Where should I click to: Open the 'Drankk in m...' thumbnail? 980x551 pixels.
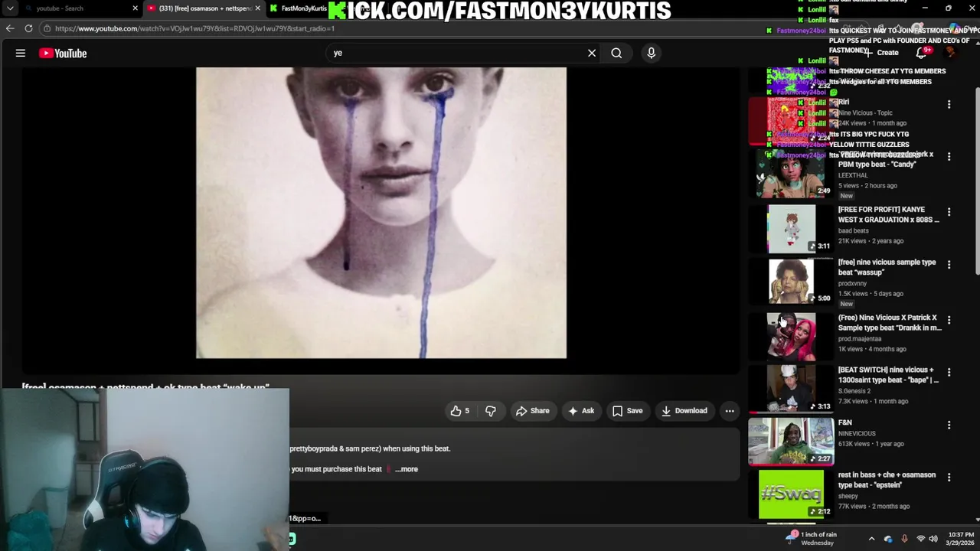pyautogui.click(x=791, y=337)
